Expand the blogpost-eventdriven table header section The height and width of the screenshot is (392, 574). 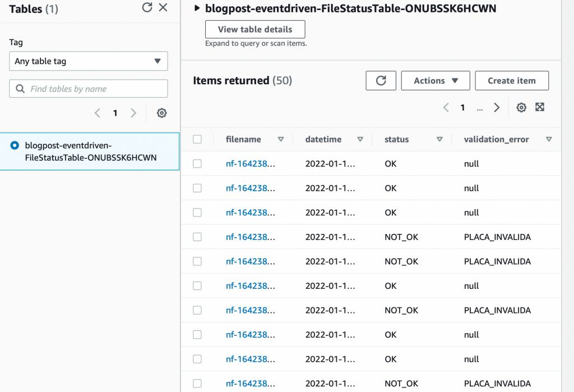(197, 8)
